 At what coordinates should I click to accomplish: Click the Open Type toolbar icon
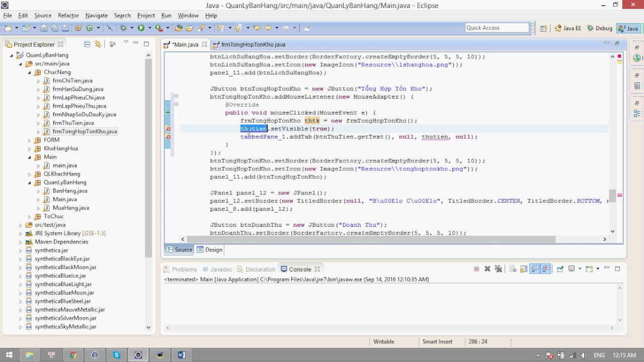point(179,28)
